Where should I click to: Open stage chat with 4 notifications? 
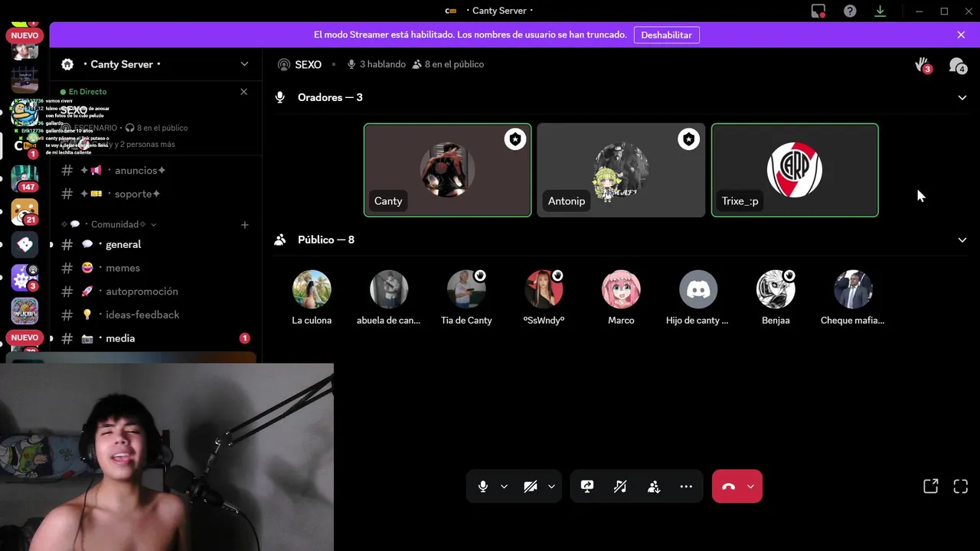pos(957,65)
